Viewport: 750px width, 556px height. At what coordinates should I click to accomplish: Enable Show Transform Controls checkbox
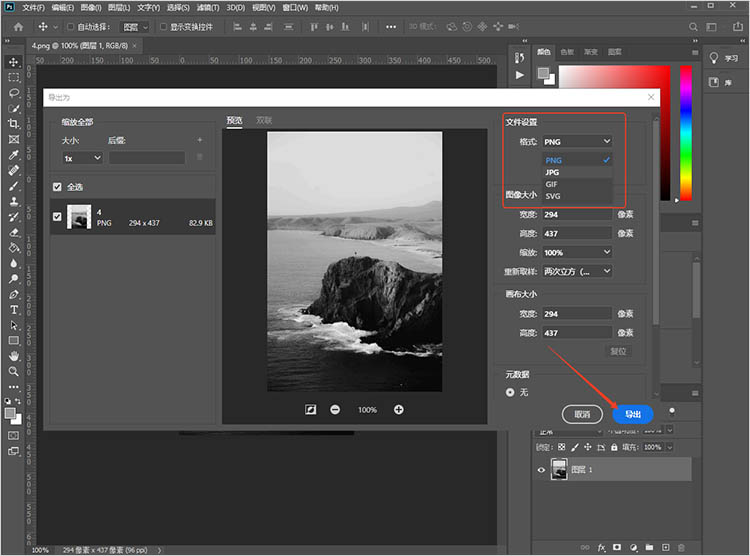point(163,27)
